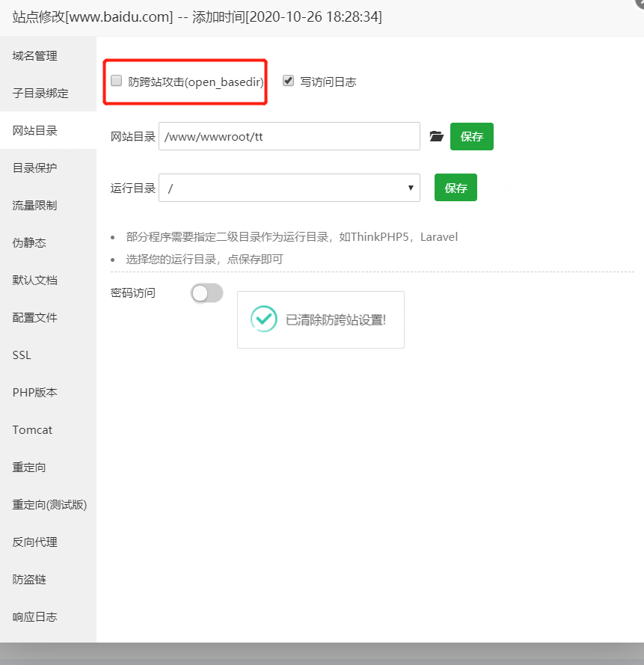Enable 防跨站攻击(open_basedir) checkbox
Viewport: 644px width, 665px height.
[116, 80]
